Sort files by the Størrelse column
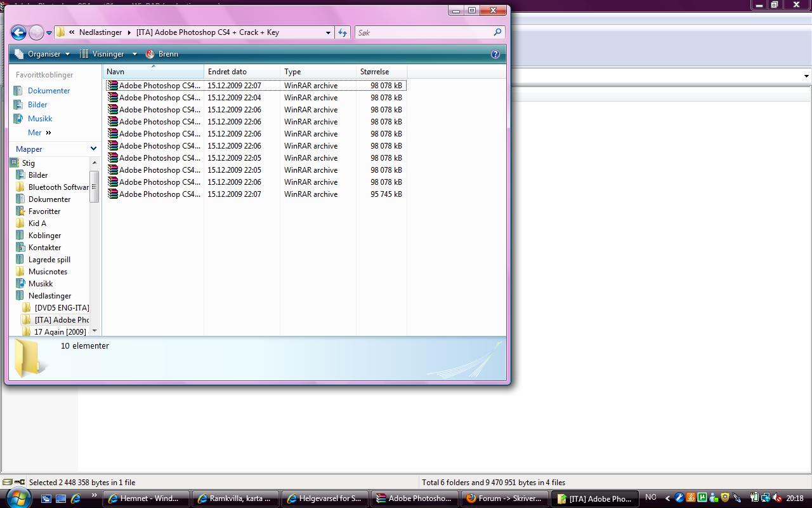This screenshot has height=508, width=812. tap(381, 72)
